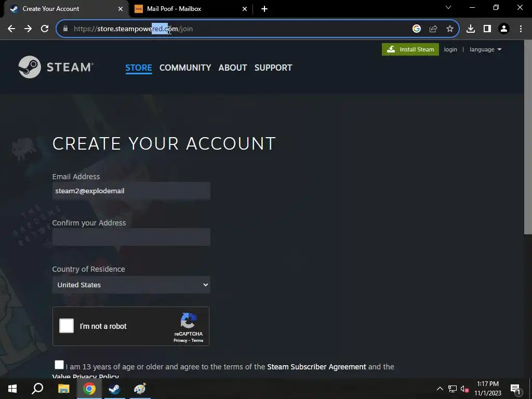Switch to the Mail Poof - Mailbox tab
The image size is (532, 399).
190,9
